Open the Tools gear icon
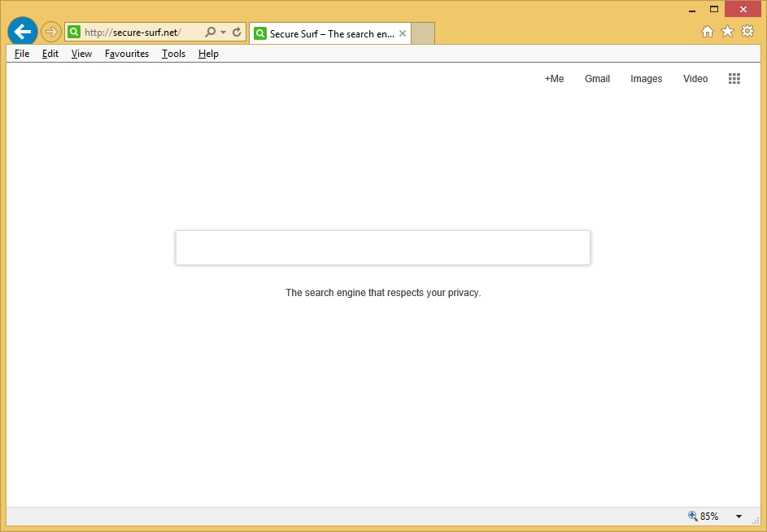The height and width of the screenshot is (532, 767). (x=747, y=32)
